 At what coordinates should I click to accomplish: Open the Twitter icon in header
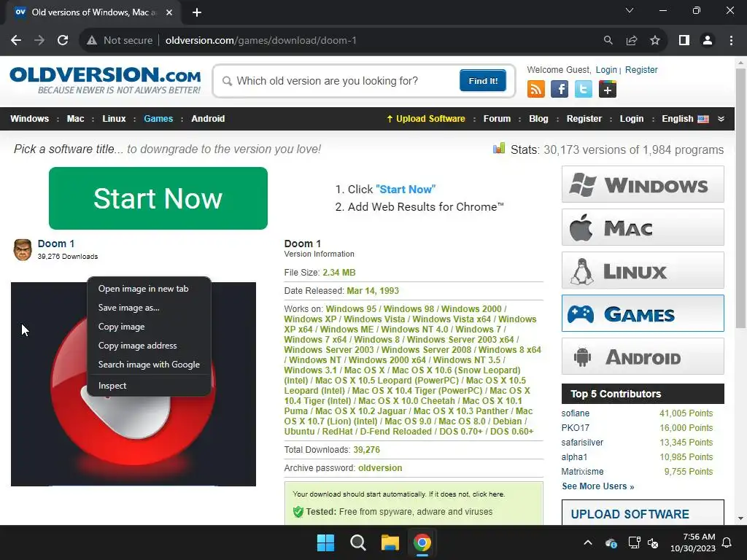583,89
